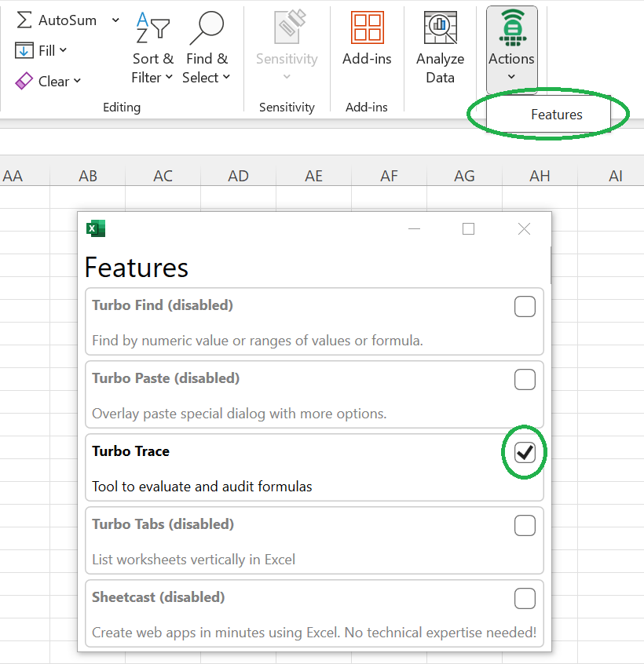Click the "Turbo Trace" title text
This screenshot has width=644, height=664.
[x=131, y=451]
